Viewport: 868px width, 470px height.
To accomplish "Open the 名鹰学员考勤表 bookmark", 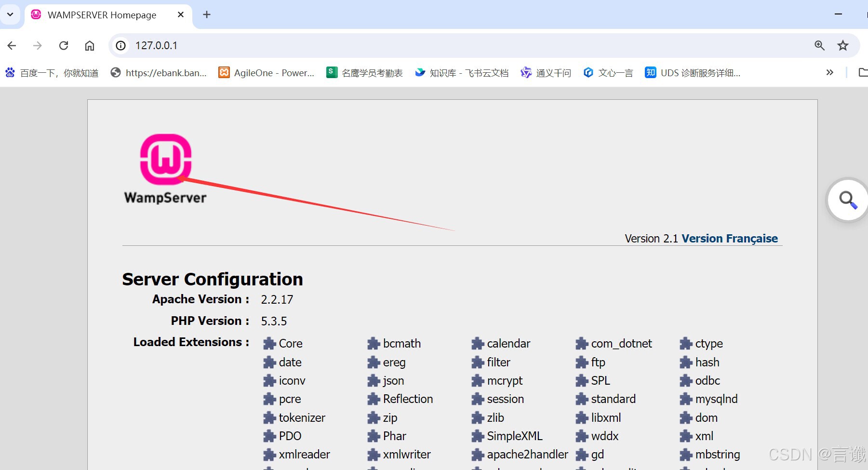I will [365, 73].
